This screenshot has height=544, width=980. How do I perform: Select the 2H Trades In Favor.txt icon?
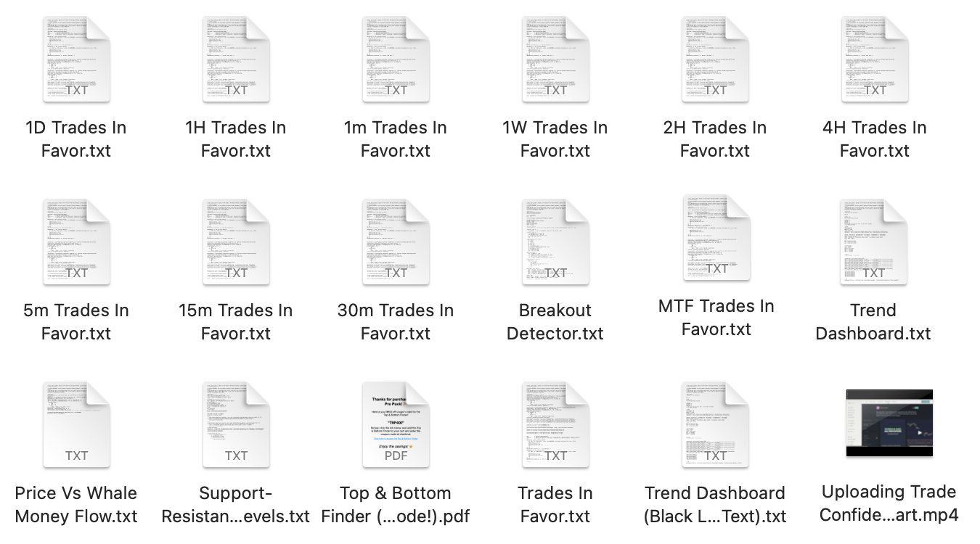click(715, 59)
